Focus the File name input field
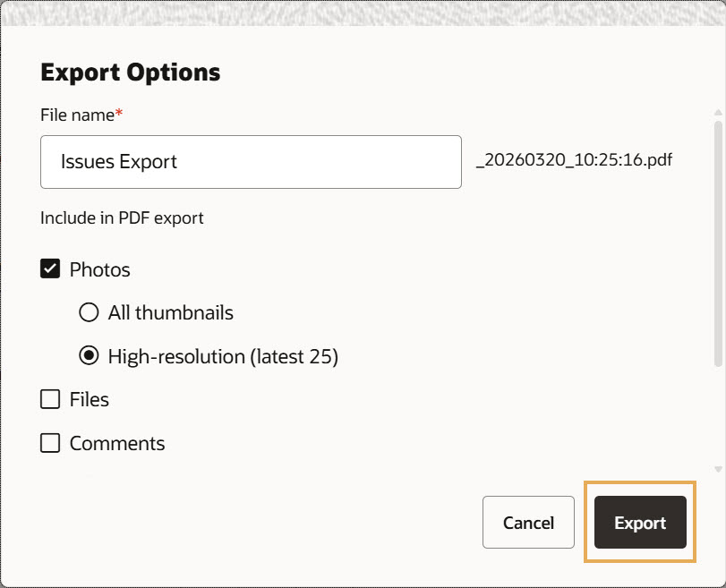 click(251, 162)
